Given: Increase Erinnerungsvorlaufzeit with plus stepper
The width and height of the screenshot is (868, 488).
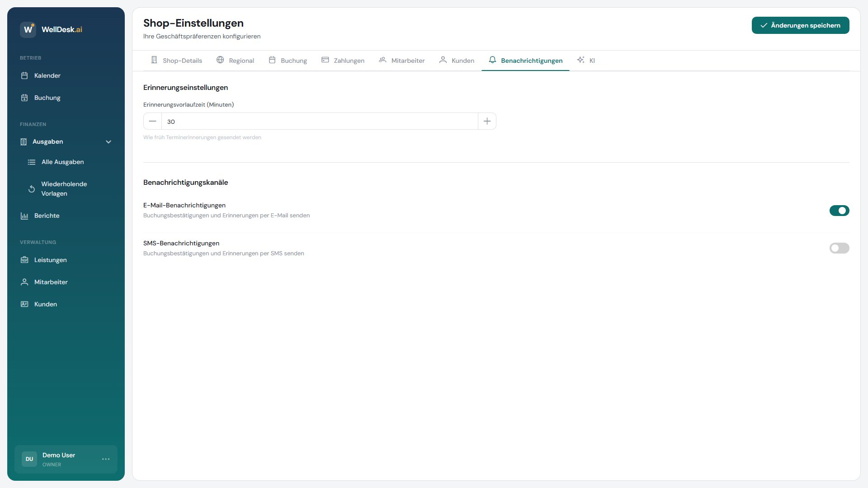Looking at the screenshot, I should (x=487, y=121).
